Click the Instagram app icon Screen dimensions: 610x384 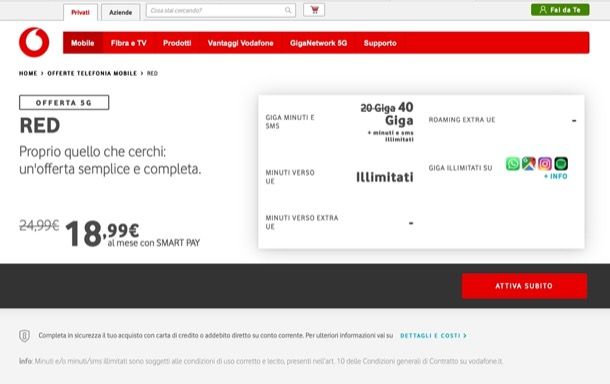pos(545,164)
